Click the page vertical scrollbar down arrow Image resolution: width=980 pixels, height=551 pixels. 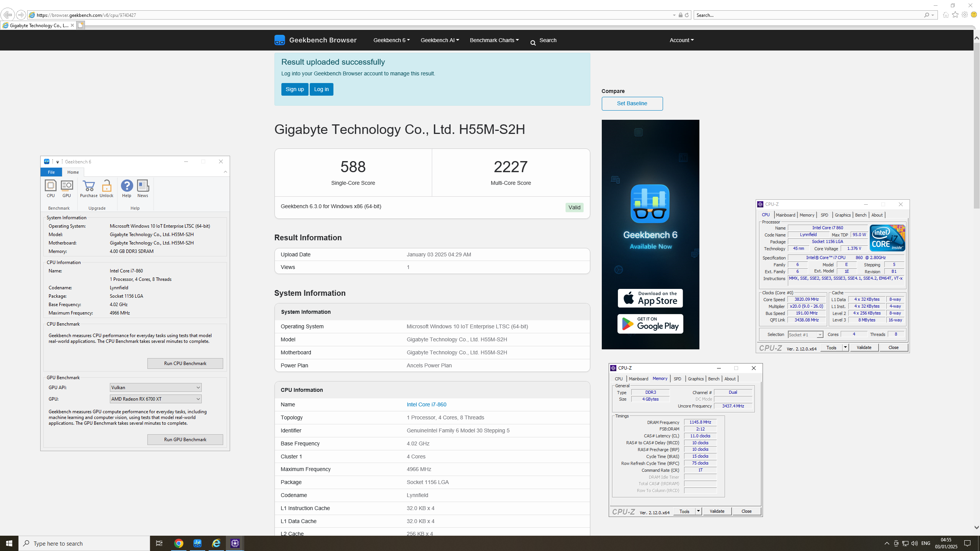[x=977, y=527]
